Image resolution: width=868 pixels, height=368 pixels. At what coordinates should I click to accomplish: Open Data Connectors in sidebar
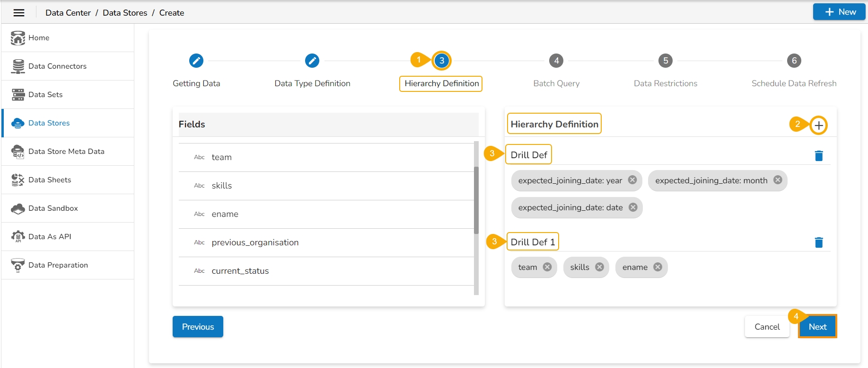pos(57,66)
